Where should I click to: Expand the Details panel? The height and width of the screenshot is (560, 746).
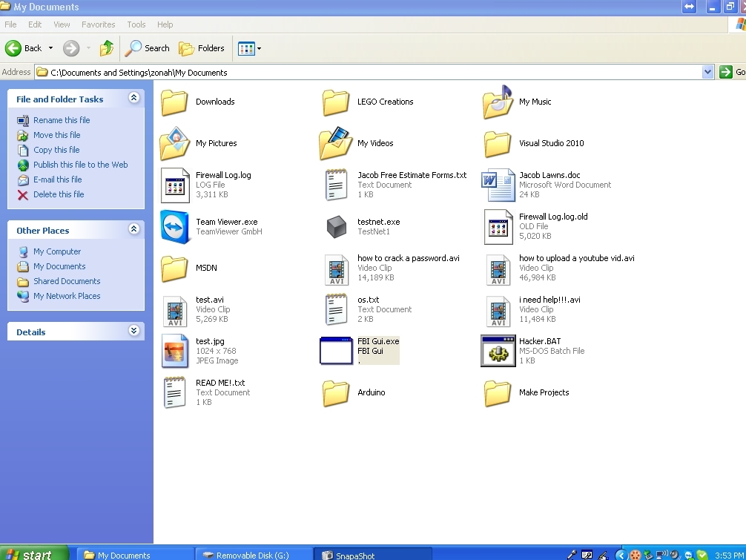coord(134,331)
